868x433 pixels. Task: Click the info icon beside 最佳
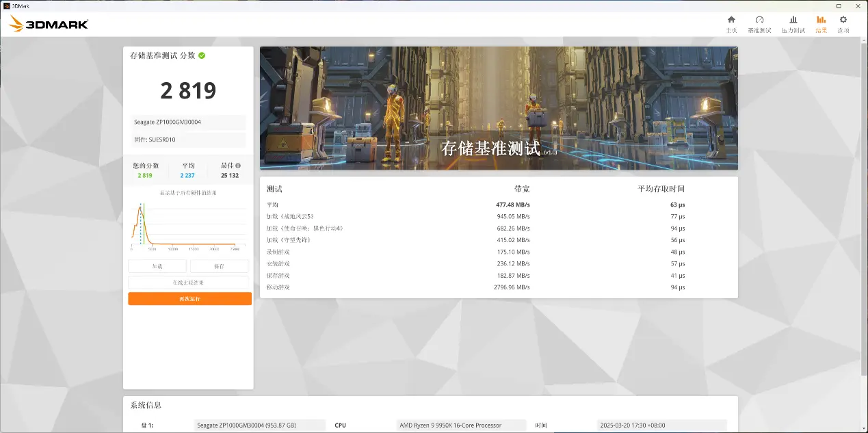pyautogui.click(x=238, y=166)
